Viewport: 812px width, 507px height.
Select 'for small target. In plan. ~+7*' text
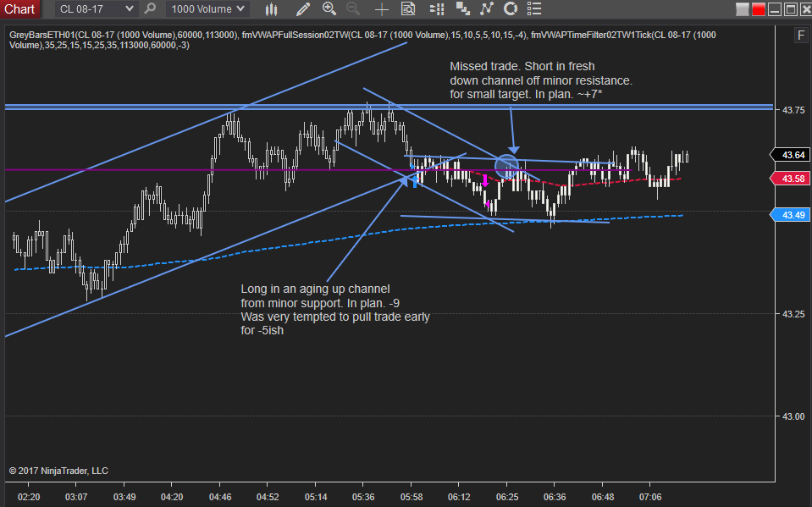click(x=526, y=94)
